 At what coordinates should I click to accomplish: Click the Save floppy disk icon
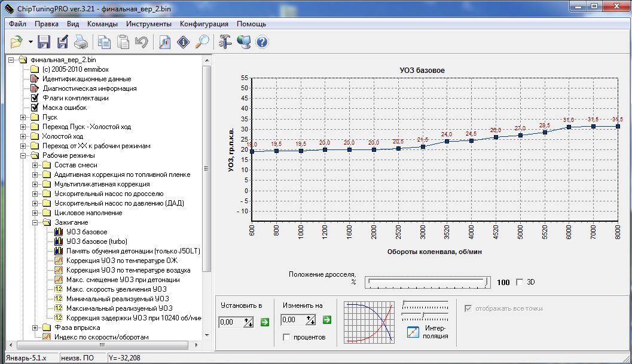[x=44, y=42]
